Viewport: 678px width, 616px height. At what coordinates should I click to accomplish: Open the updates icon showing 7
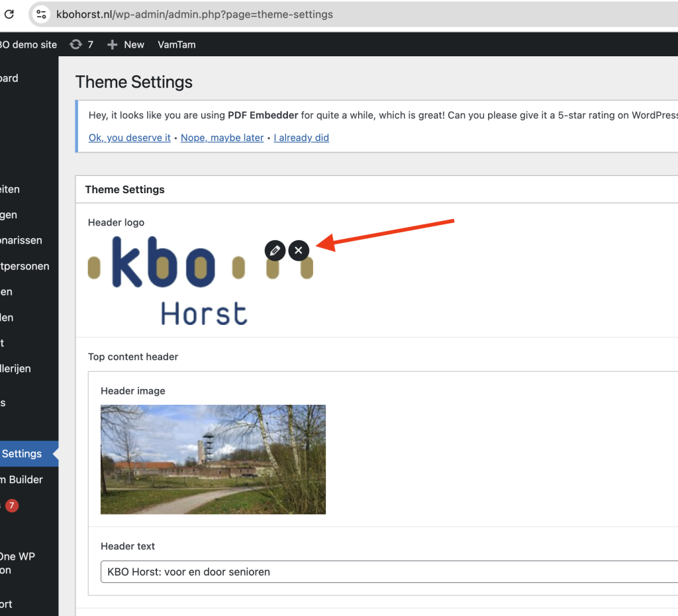(81, 44)
